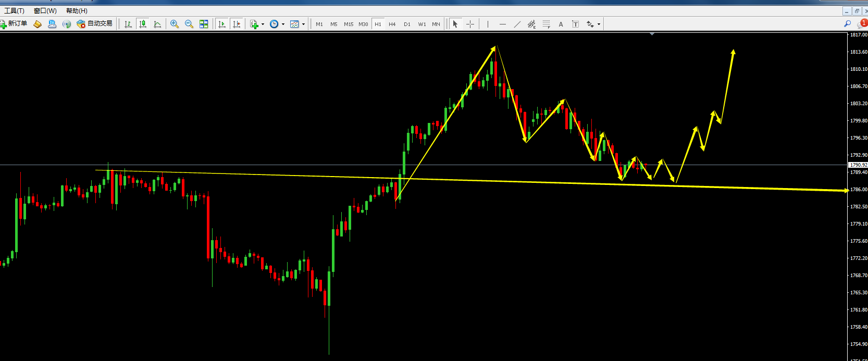
Task: Select the M30 timeframe
Action: pyautogui.click(x=363, y=24)
